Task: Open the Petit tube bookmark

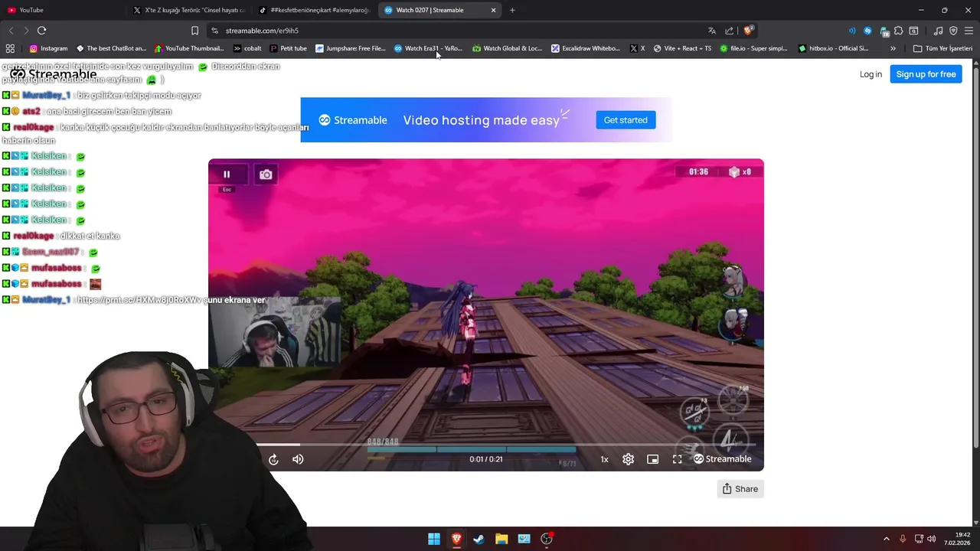Action: tap(288, 48)
